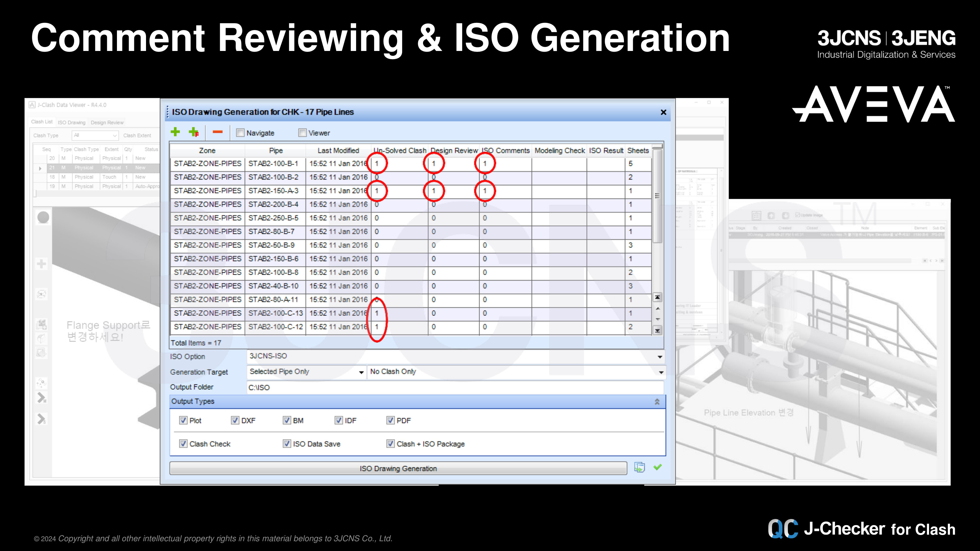Click the jump-to-bottom arrow beside the pipe table
Screen dimensions: 980x551
(x=657, y=331)
